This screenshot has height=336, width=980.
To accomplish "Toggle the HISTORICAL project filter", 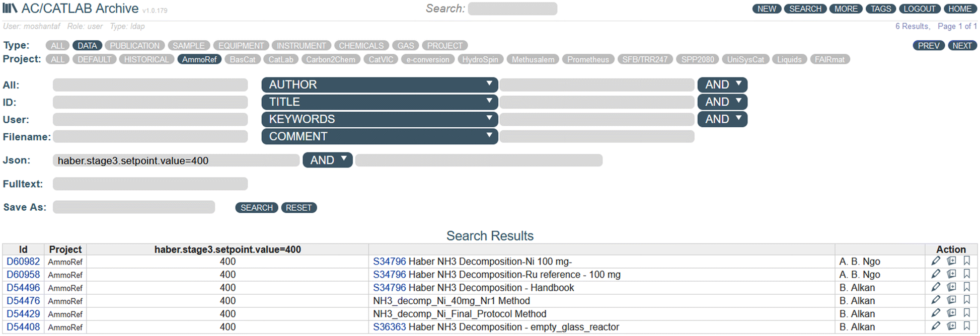I will (146, 59).
